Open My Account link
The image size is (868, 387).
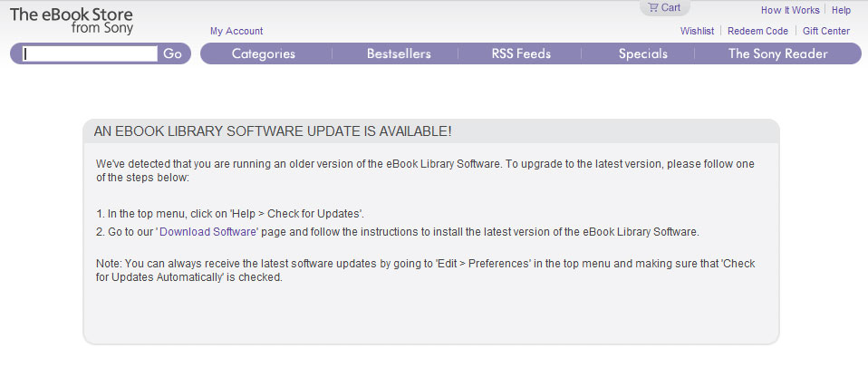tap(236, 31)
